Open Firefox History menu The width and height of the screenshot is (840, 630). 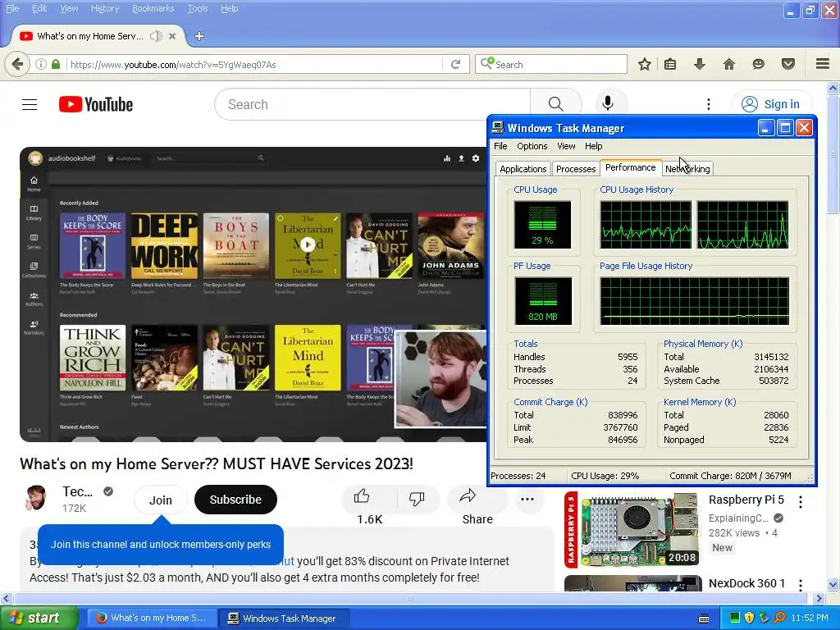tap(104, 8)
